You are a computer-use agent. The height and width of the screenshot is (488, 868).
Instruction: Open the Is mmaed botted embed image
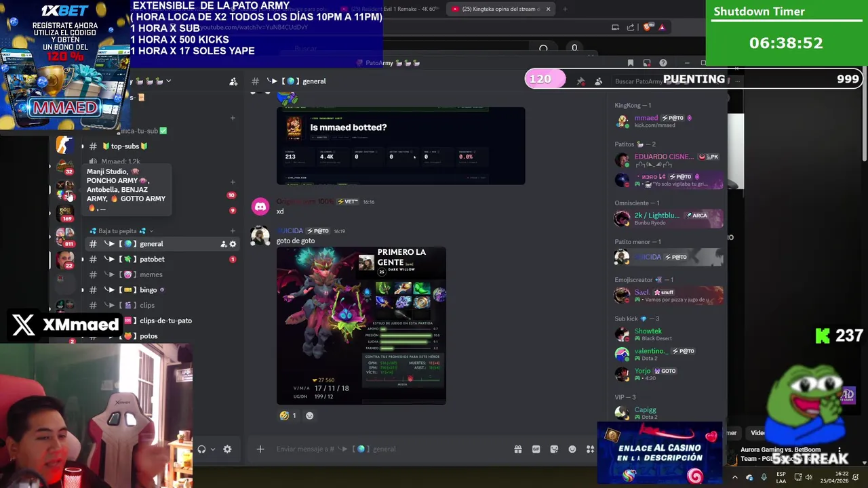(x=401, y=146)
